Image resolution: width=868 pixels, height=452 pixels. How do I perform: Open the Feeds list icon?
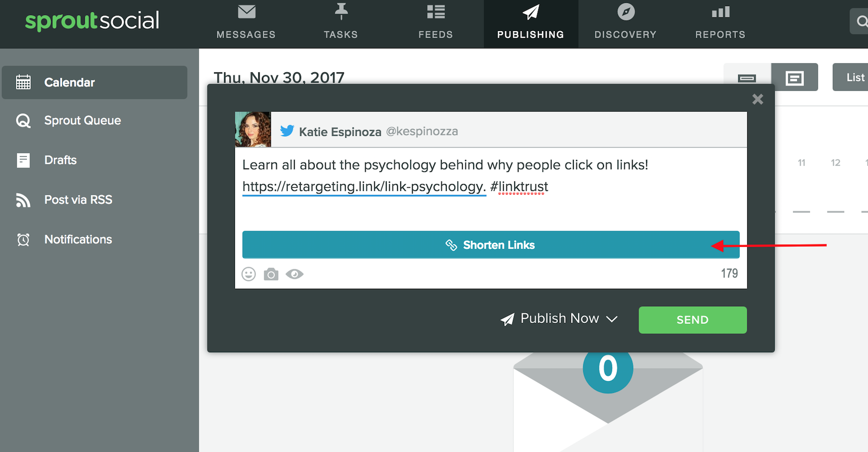point(436,12)
